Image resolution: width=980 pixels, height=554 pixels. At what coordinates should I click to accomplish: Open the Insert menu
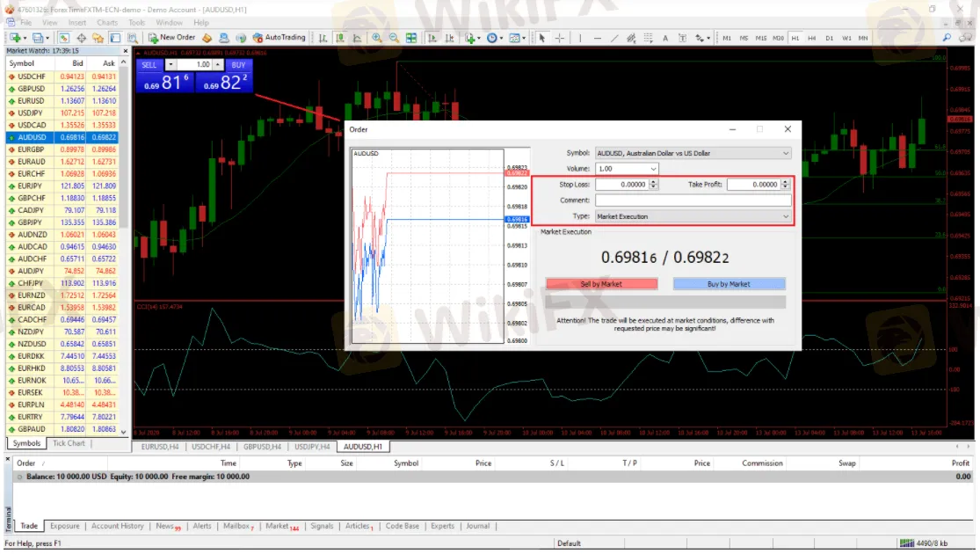click(77, 23)
